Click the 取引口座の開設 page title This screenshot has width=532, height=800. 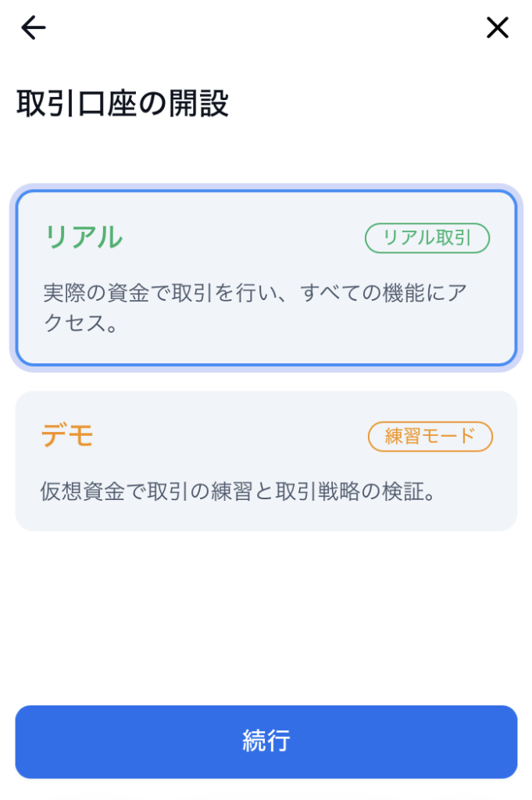[x=123, y=102]
